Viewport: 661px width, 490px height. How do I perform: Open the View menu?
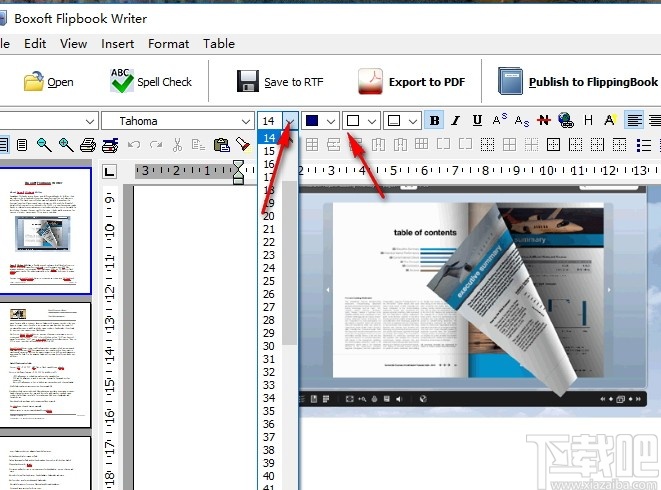pyautogui.click(x=73, y=43)
